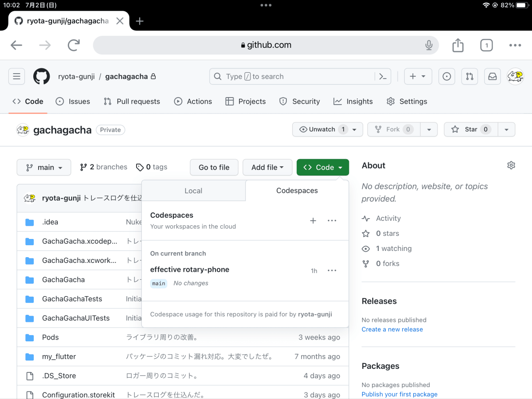This screenshot has width=532, height=399.
Task: Open Codespaces header options ellipsis
Action: coord(332,221)
